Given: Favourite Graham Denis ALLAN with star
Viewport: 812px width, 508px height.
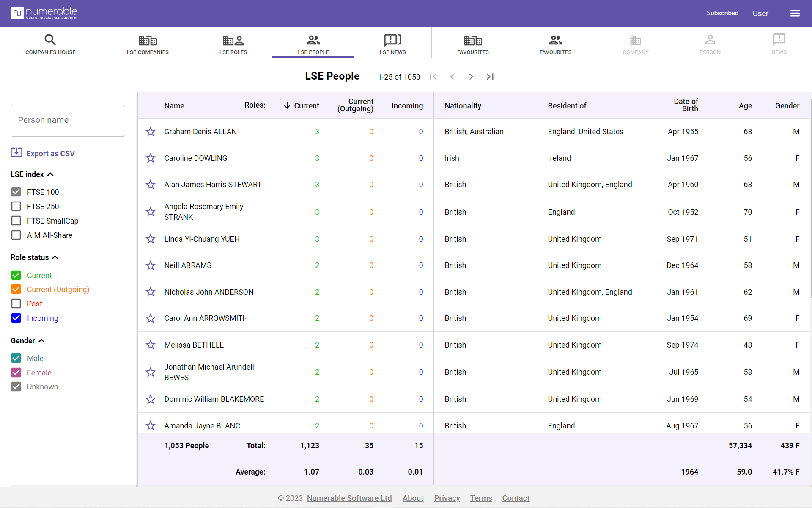Looking at the screenshot, I should 151,132.
